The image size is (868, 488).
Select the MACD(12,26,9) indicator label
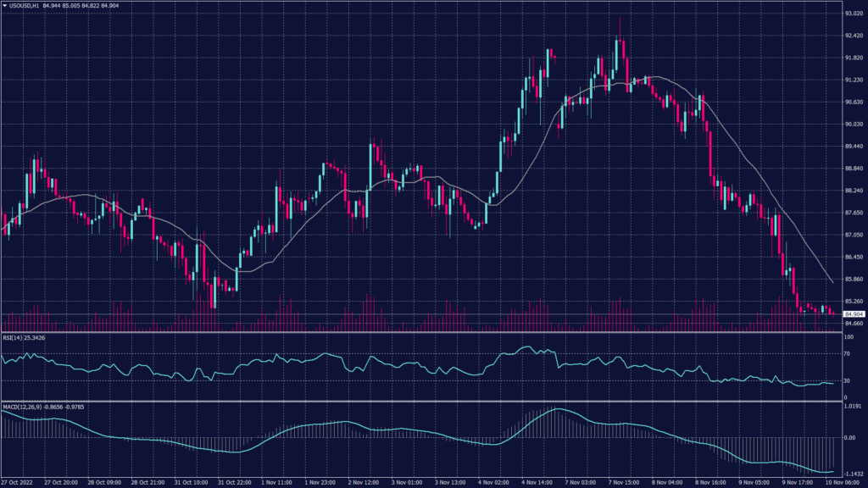coord(19,406)
